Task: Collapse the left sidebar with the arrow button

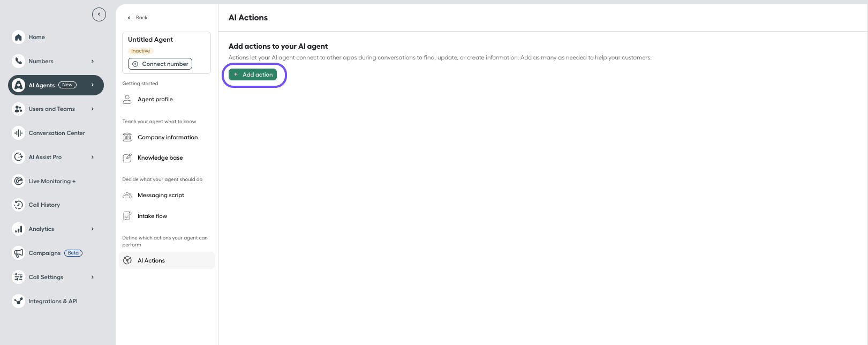Action: pyautogui.click(x=99, y=14)
